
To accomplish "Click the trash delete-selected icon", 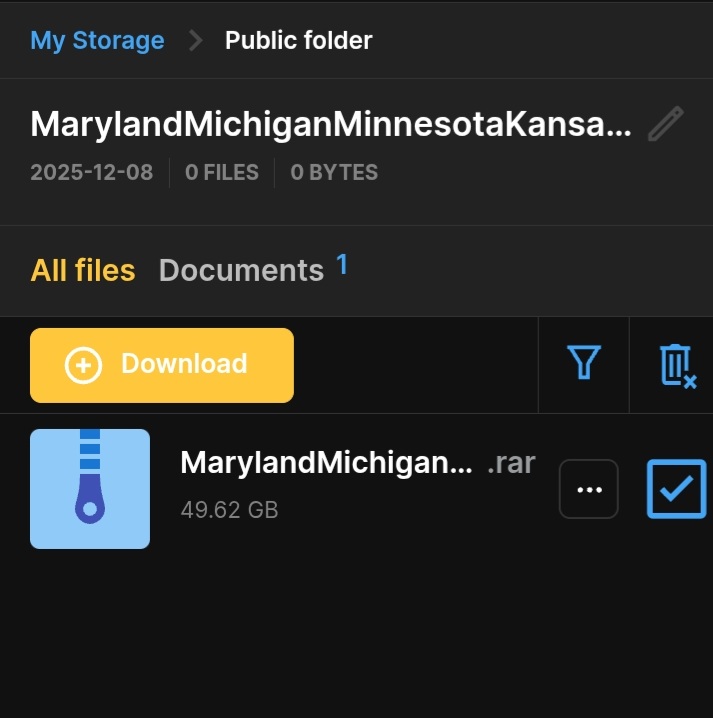I will (676, 365).
